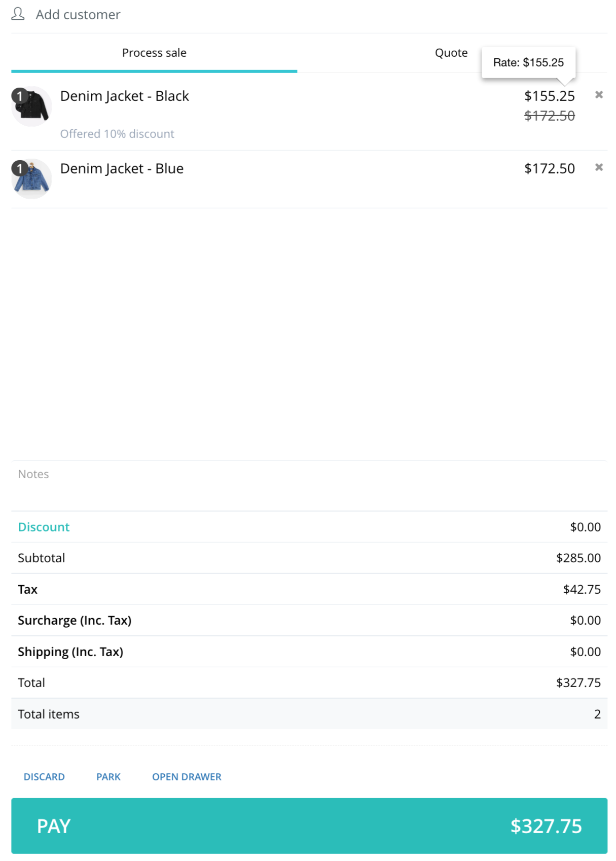Select the Denim Jacket - Black item name
This screenshot has height=861, width=616.
(x=124, y=96)
